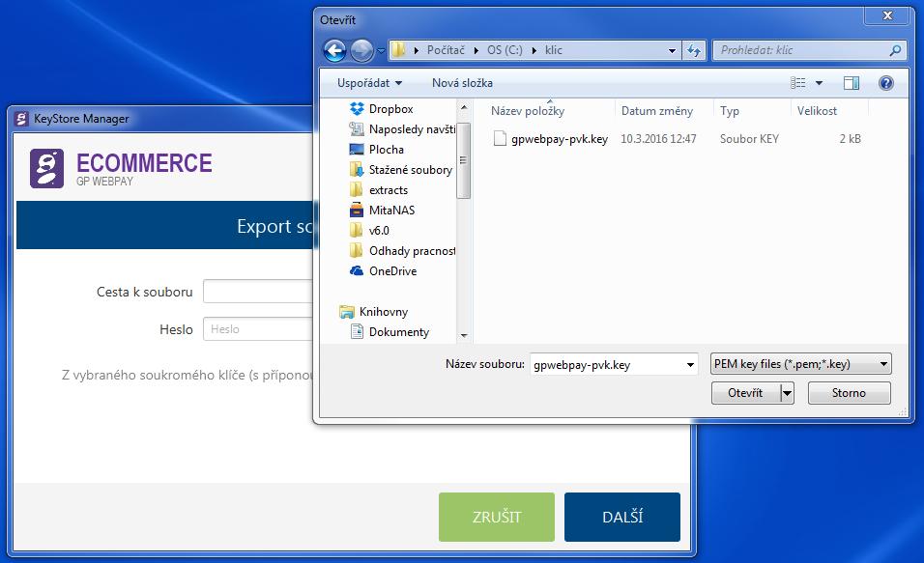Click the refresh button next to address bar
The width and height of the screenshot is (924, 563).
tap(694, 50)
